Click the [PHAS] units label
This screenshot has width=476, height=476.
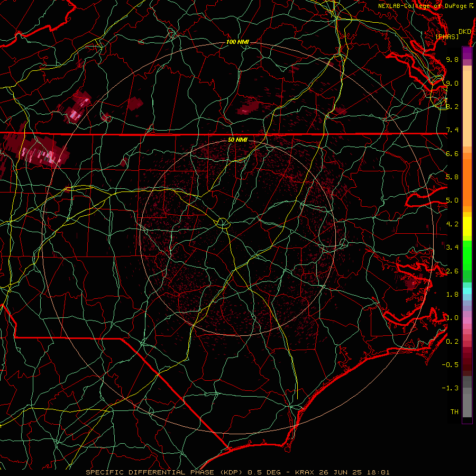pos(447,36)
